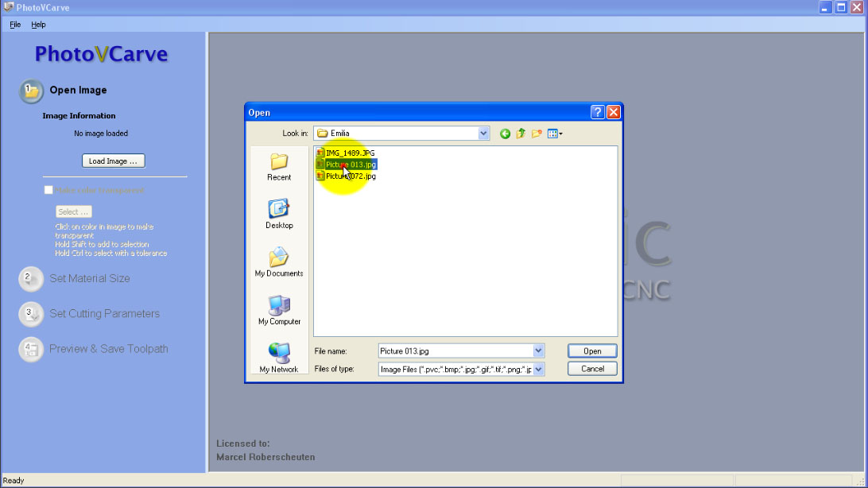Click the Picture 072.jpg file icon
This screenshot has width=868, height=488.
(320, 176)
